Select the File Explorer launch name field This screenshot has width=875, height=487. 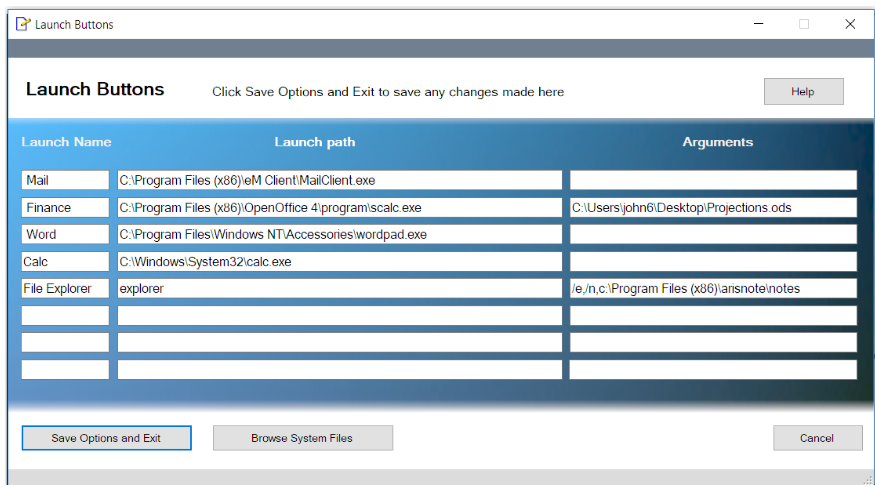click(x=65, y=288)
